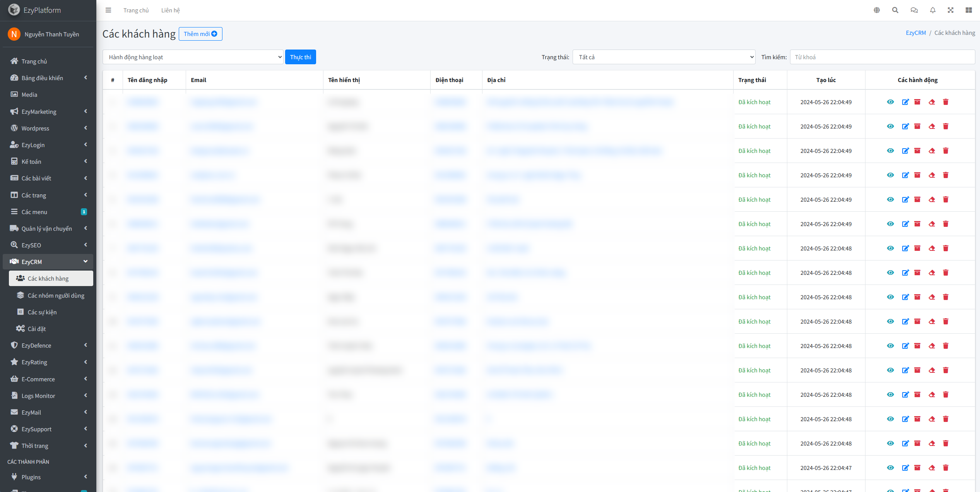
Task: Open Các nhóm người dùng menu item
Action: (x=56, y=295)
